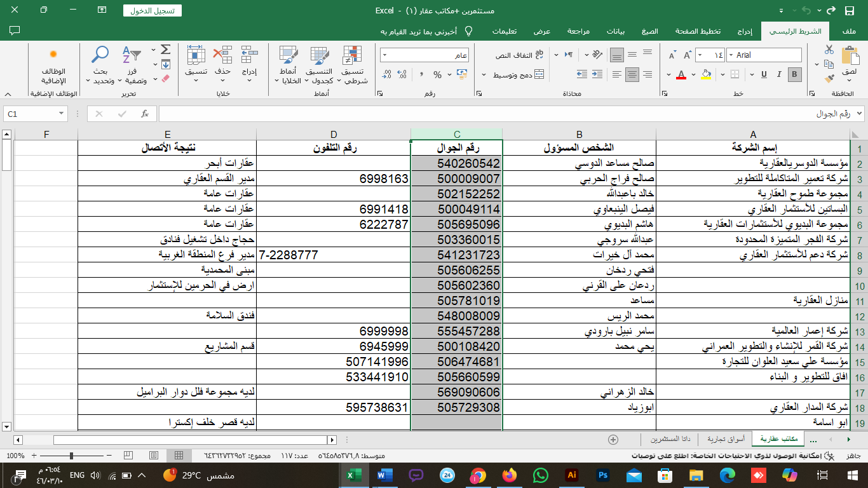This screenshot has width=868, height=488.
Task: Toggle Italic formatting button
Action: (778, 74)
